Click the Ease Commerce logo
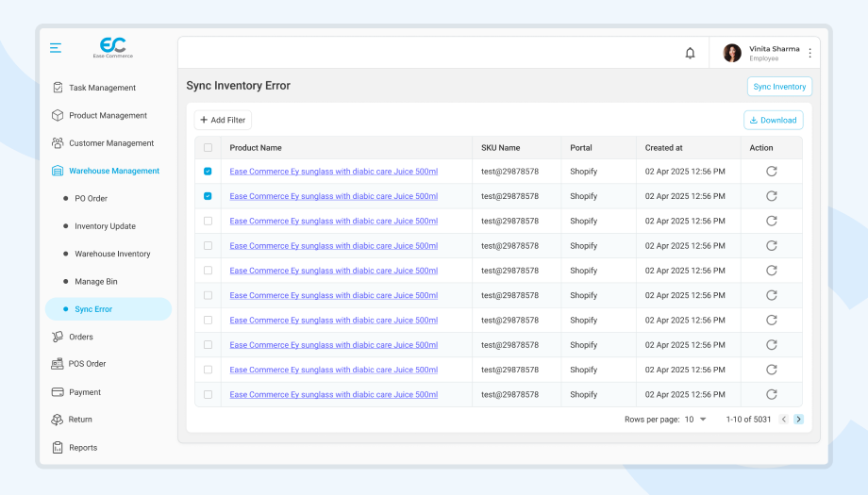 [x=113, y=47]
